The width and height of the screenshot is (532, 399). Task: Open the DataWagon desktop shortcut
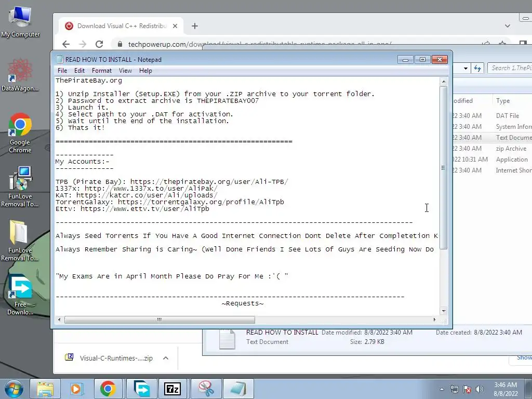(x=20, y=75)
